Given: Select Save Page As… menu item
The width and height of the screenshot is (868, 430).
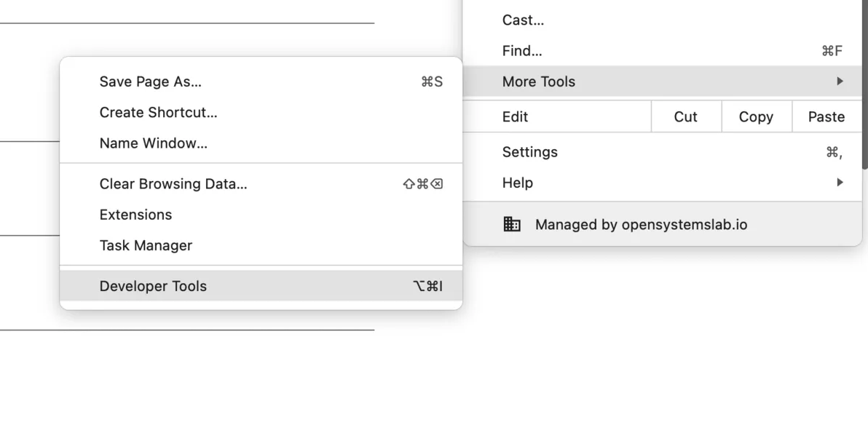Looking at the screenshot, I should click(261, 82).
